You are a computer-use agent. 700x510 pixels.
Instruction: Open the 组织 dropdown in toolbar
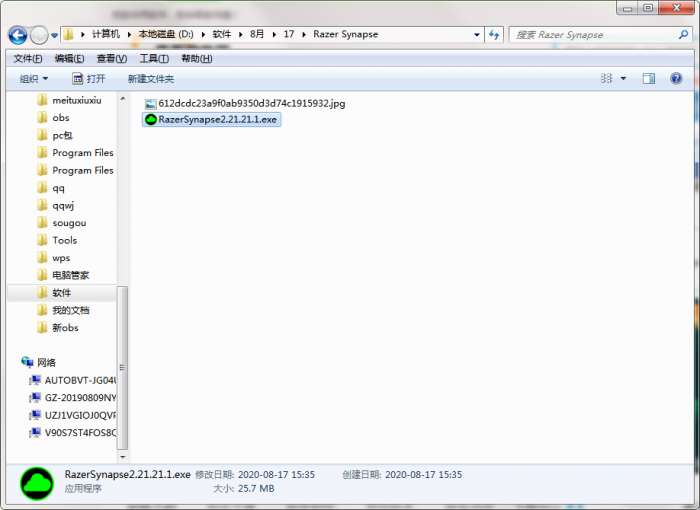tap(33, 79)
